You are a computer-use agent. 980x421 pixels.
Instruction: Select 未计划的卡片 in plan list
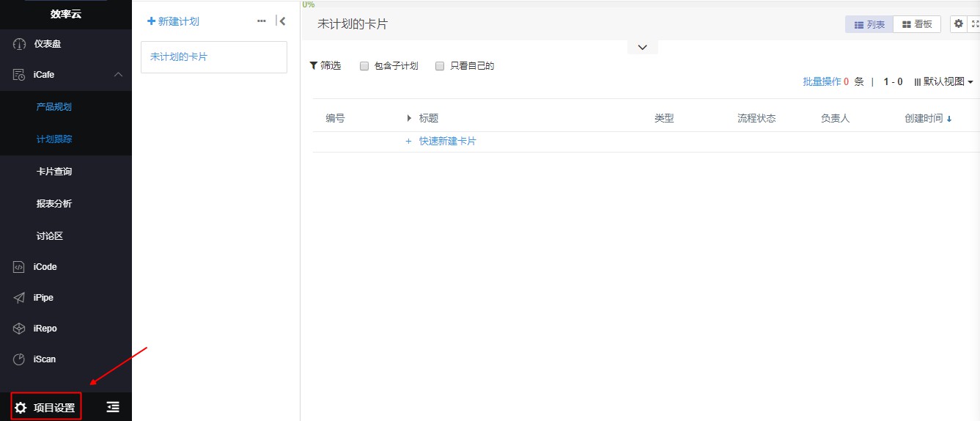[x=179, y=56]
